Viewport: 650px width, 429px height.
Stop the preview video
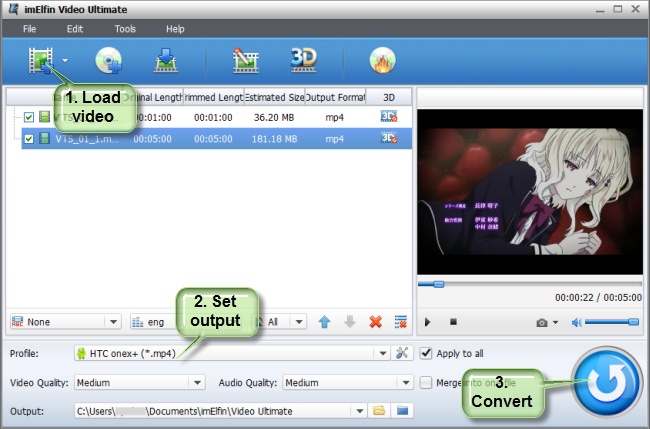453,322
